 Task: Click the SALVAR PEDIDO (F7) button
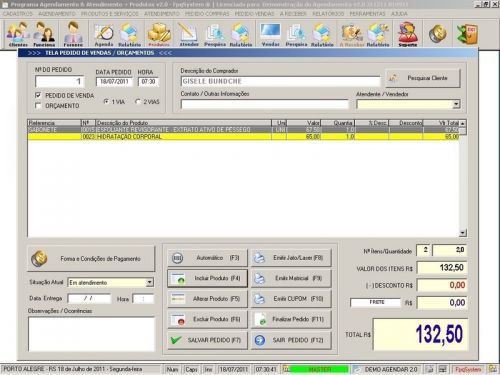207,340
